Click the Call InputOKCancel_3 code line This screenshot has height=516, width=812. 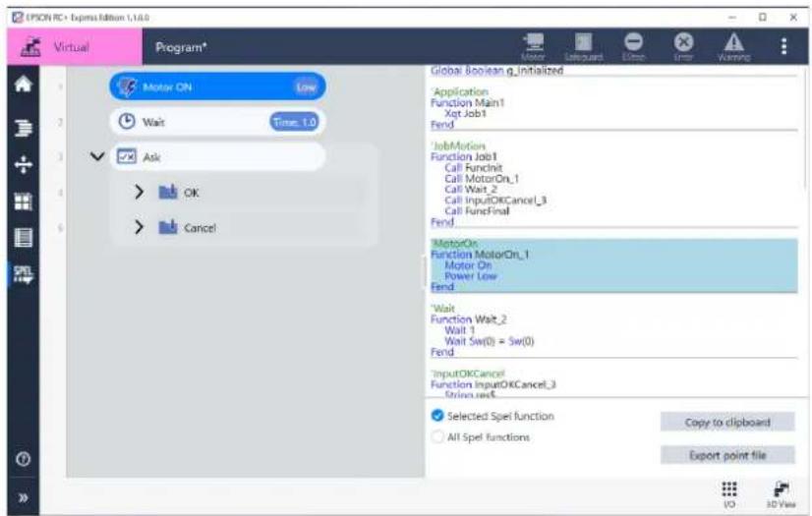(x=495, y=200)
